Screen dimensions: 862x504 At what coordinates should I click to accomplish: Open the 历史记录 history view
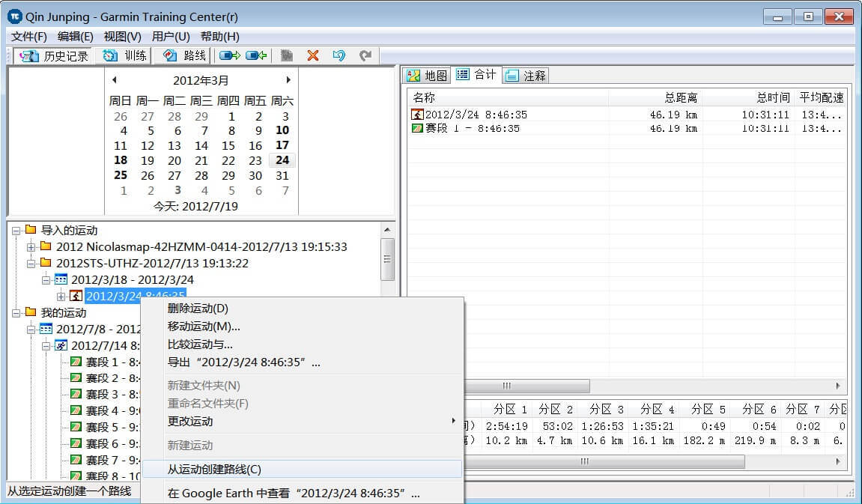pos(52,55)
